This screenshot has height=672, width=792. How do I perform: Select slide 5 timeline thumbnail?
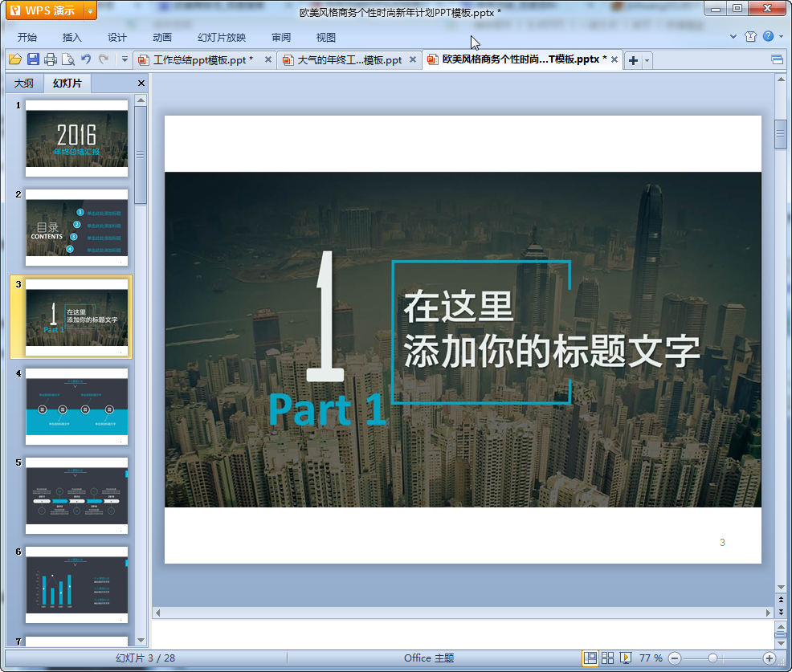point(77,496)
